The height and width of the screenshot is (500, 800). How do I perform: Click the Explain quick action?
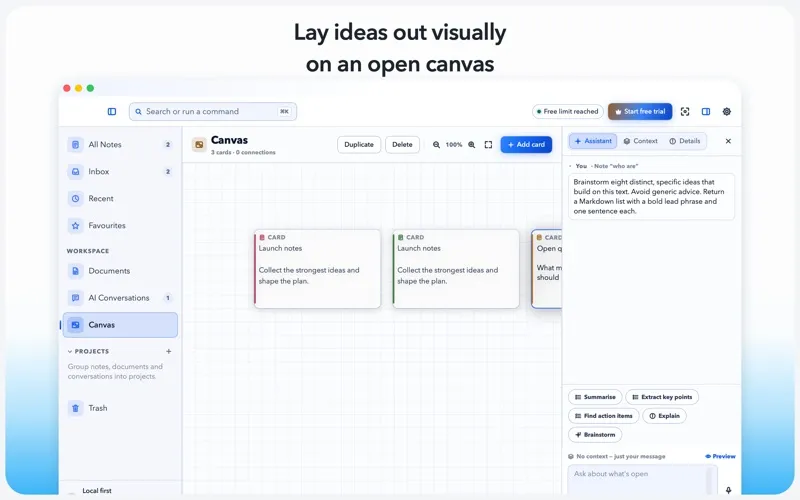(x=664, y=416)
